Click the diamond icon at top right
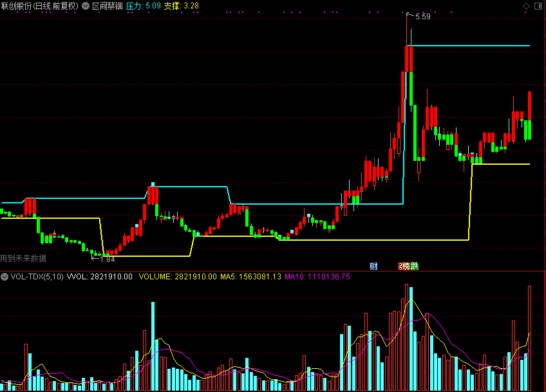This screenshot has height=392, width=546. click(x=526, y=6)
